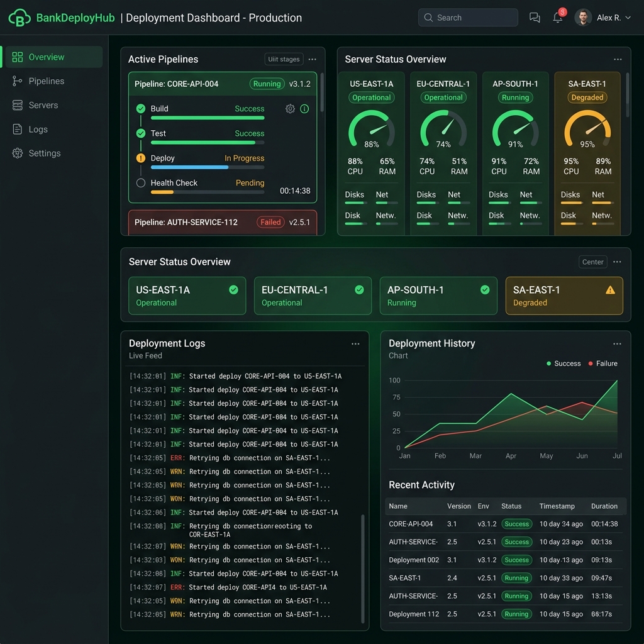Image resolution: width=644 pixels, height=644 pixels.
Task: Click the Running badge on CORE-API-004
Action: tap(267, 84)
